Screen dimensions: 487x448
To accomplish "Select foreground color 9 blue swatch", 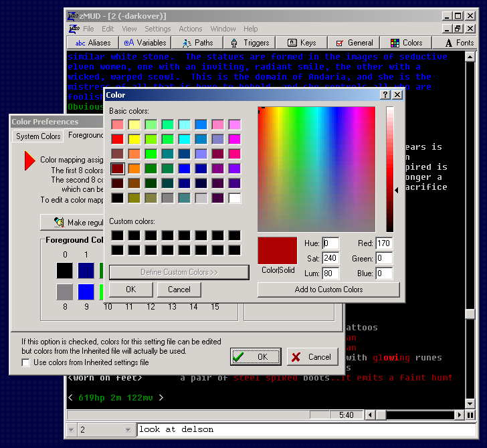I will coord(86,292).
